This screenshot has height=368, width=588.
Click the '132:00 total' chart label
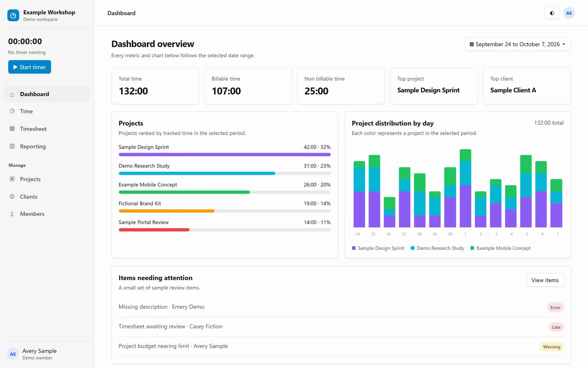pos(548,123)
